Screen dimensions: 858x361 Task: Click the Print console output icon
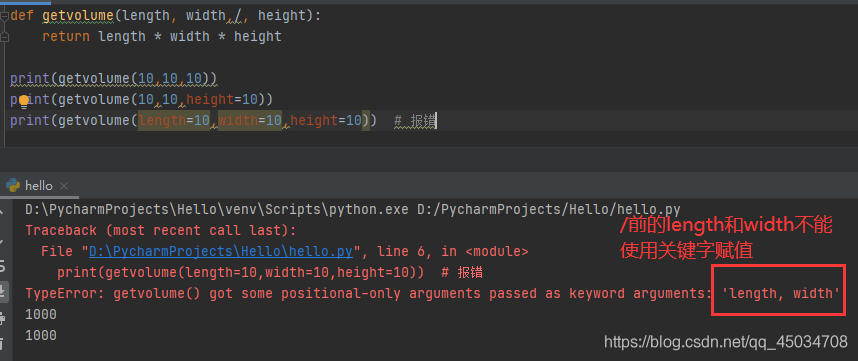point(3,318)
